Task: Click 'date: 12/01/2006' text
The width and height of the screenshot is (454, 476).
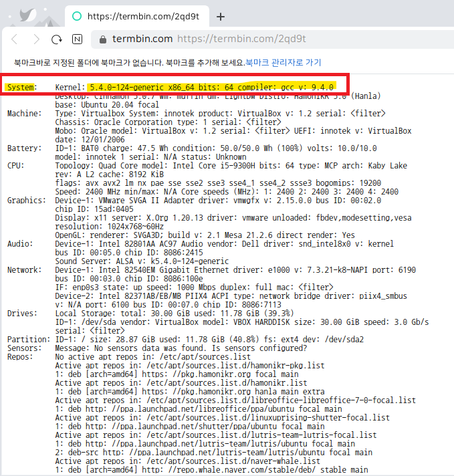Action: (90, 140)
